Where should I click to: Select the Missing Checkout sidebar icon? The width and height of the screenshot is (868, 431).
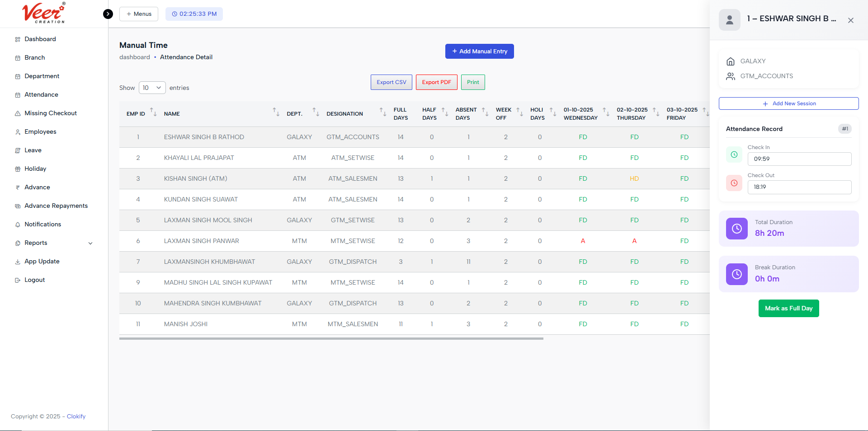click(x=17, y=113)
